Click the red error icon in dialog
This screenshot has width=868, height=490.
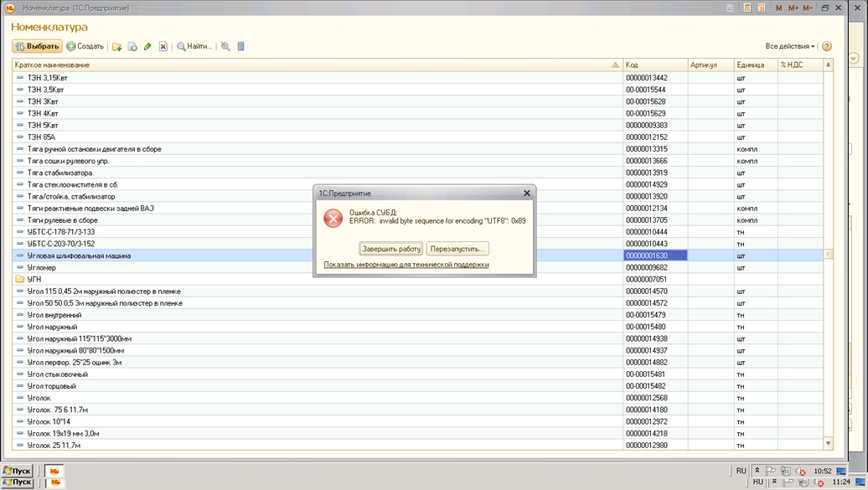tap(333, 218)
